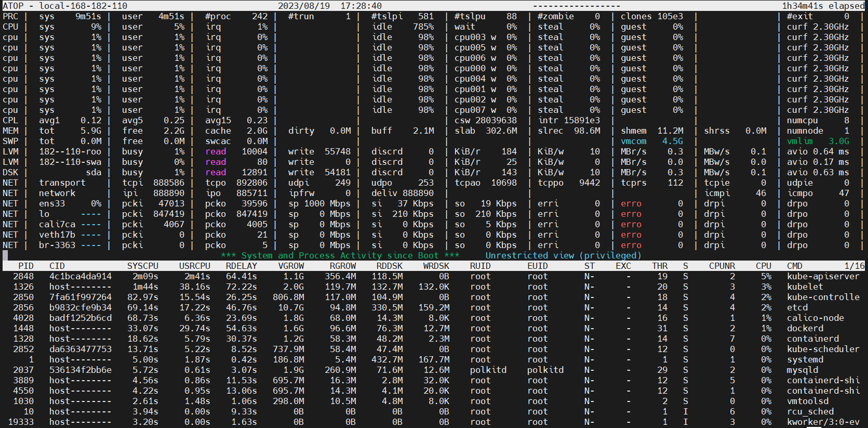Select the vmtoolsd process name
The height and width of the screenshot is (428, 868).
(808, 401)
